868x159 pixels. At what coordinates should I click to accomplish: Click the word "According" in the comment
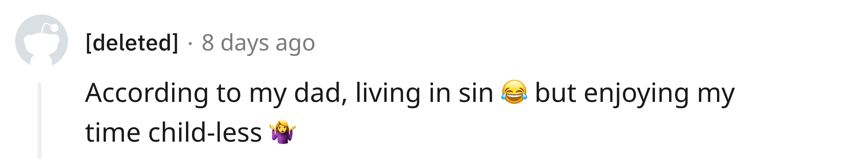click(x=147, y=93)
